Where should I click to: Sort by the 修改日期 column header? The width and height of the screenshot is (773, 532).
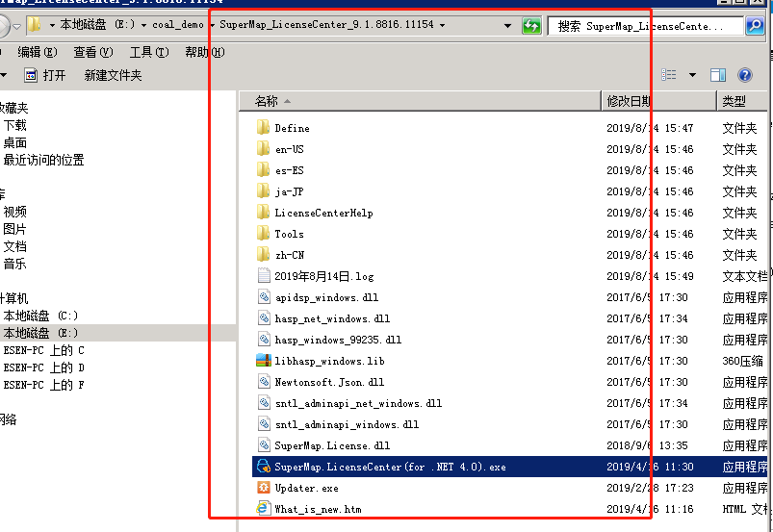659,101
